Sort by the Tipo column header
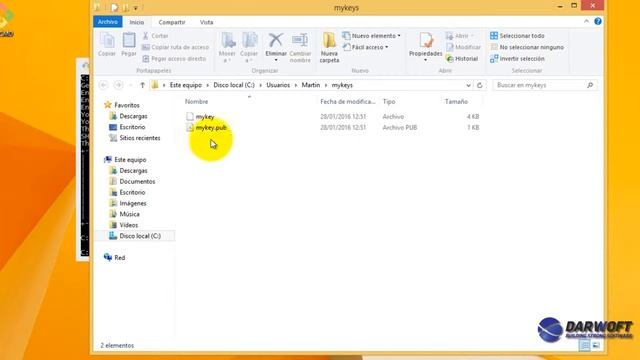640x360 pixels. 389,102
